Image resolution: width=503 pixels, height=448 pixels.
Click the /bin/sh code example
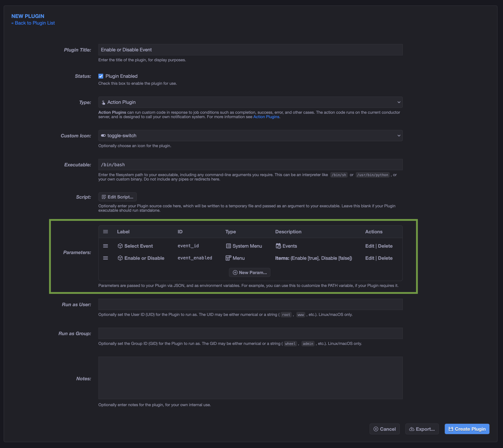(x=339, y=175)
